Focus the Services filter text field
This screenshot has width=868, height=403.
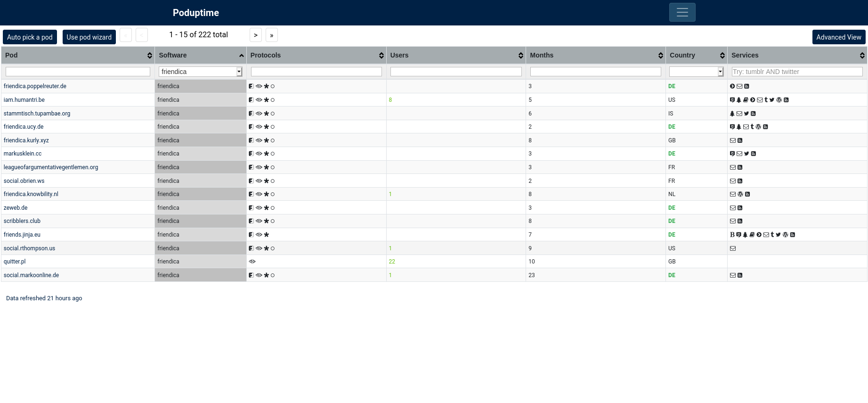(x=797, y=72)
